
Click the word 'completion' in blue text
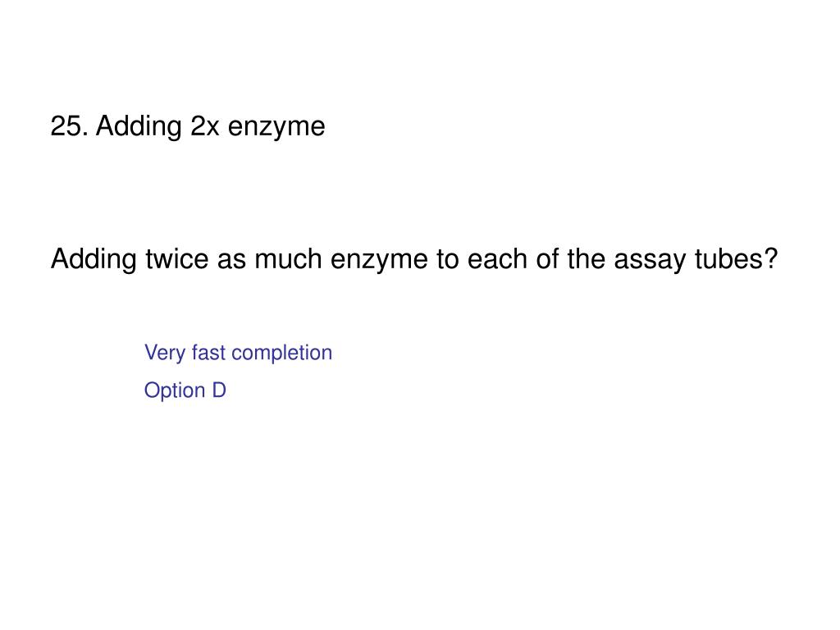[x=282, y=354]
